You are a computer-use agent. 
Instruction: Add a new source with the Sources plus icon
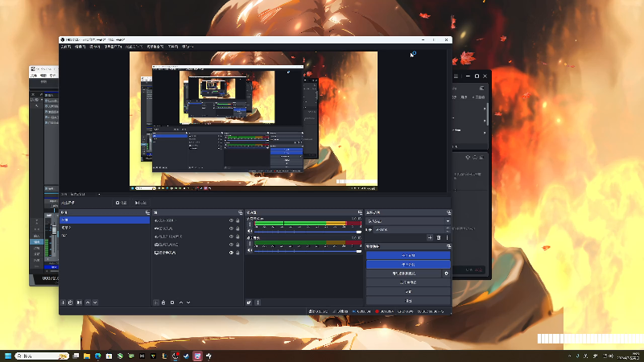(x=156, y=302)
